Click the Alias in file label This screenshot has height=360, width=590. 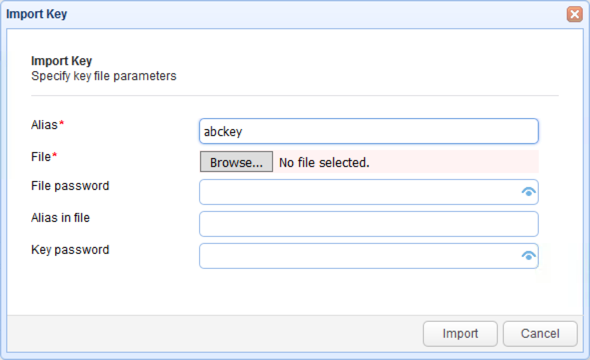click(x=60, y=217)
